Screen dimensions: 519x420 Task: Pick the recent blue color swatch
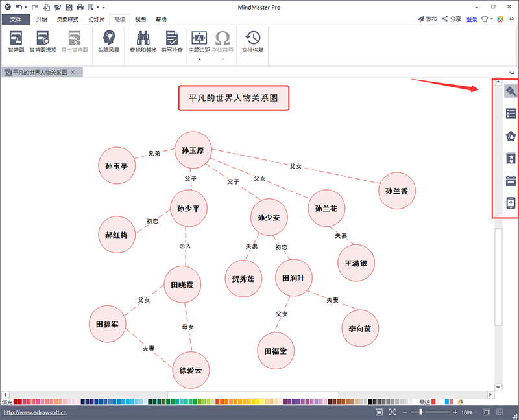click(x=447, y=402)
